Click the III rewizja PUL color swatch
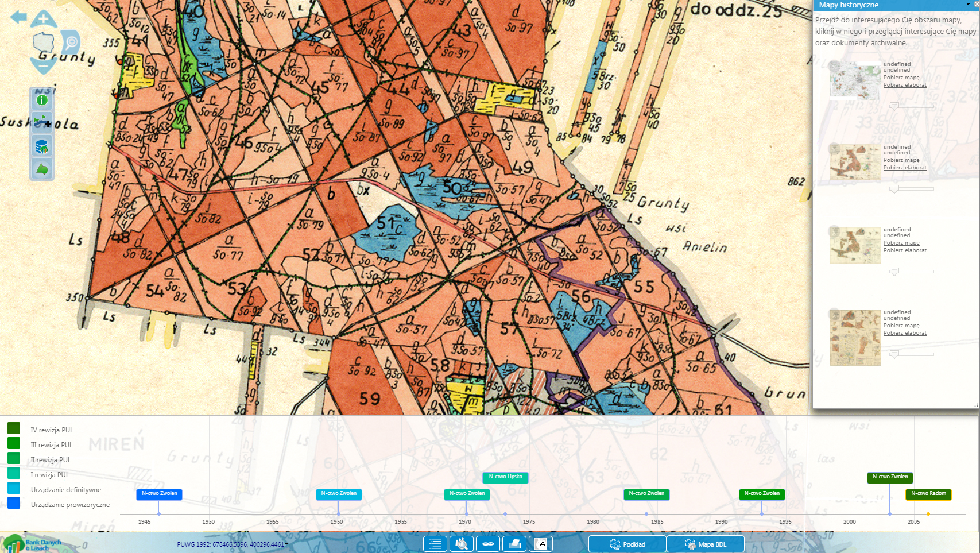 tap(14, 443)
